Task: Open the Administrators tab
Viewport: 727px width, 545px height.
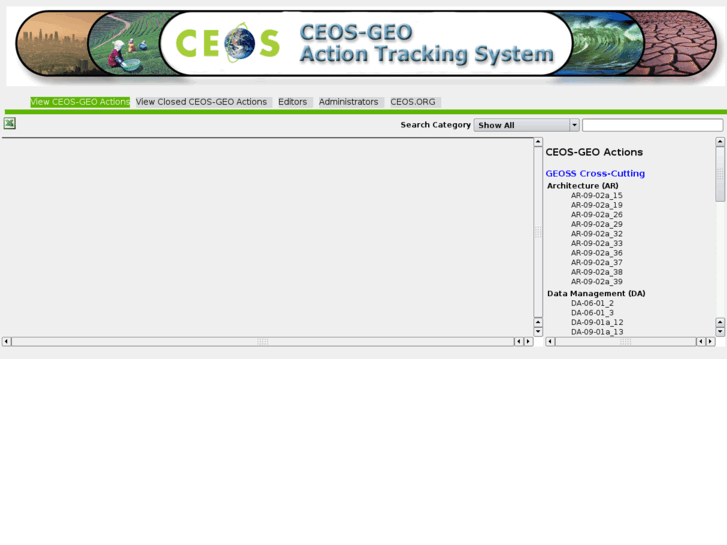Action: pyautogui.click(x=349, y=102)
